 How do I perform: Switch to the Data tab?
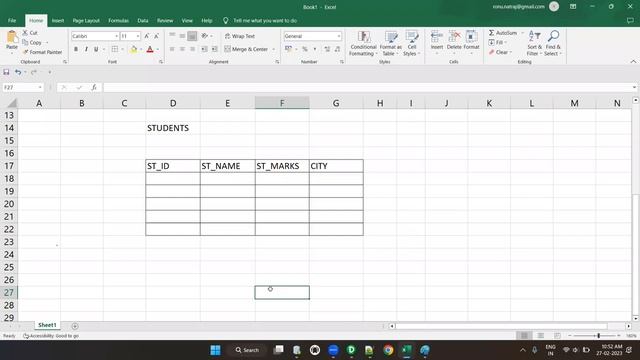click(x=142, y=20)
